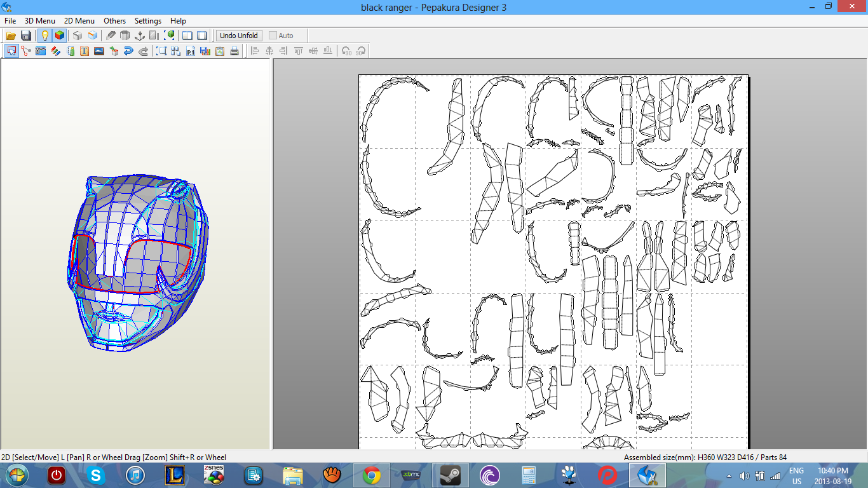Click the anchor icon in toolbar

click(x=140, y=36)
